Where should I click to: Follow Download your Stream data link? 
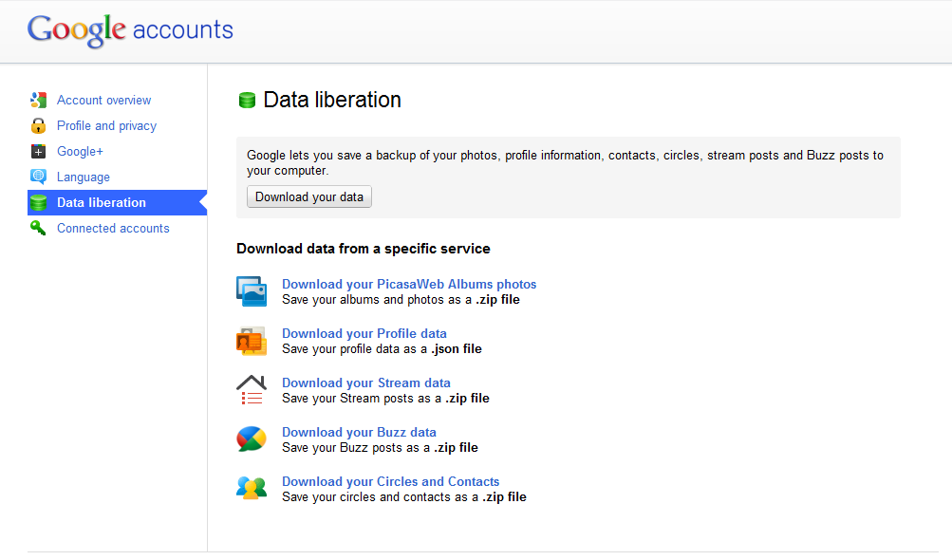[366, 383]
